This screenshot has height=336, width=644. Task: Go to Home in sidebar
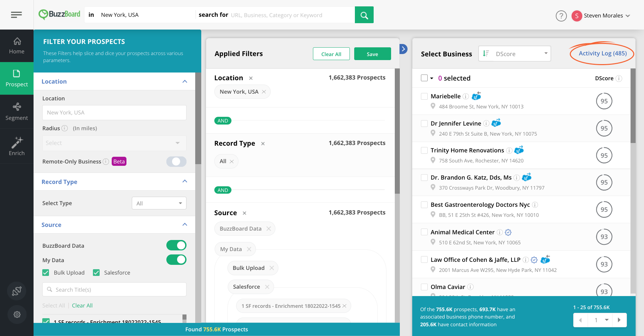pos(17,46)
